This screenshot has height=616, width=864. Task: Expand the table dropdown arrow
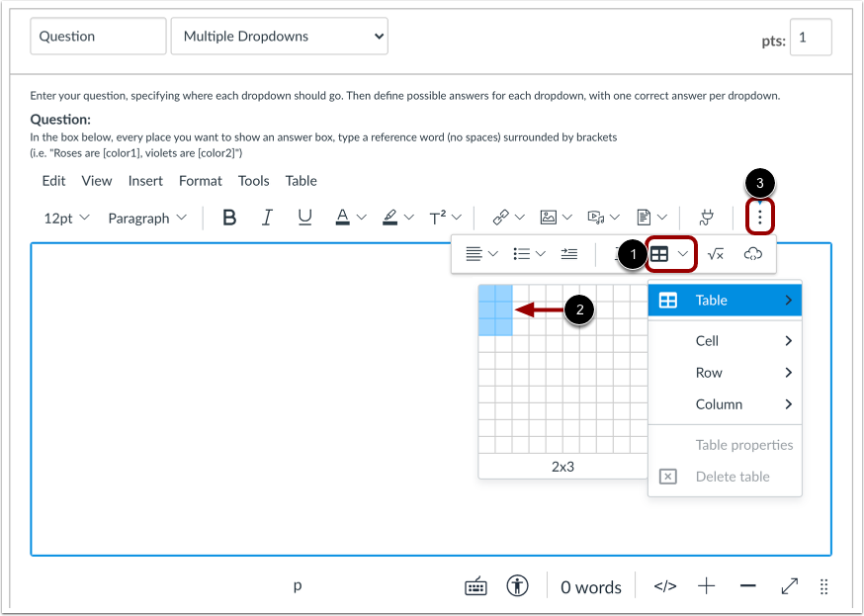(683, 254)
